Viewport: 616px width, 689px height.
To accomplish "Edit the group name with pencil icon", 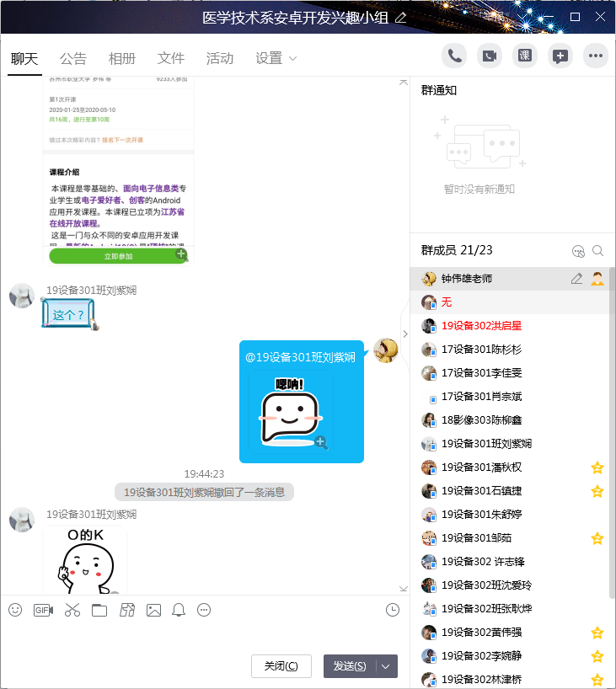I will (400, 18).
